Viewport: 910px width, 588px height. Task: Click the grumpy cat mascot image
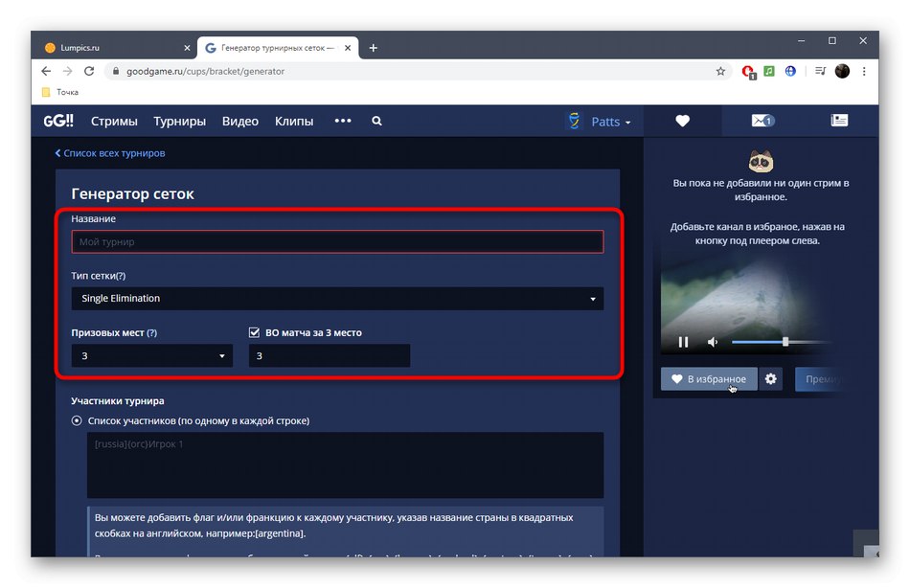[761, 161]
